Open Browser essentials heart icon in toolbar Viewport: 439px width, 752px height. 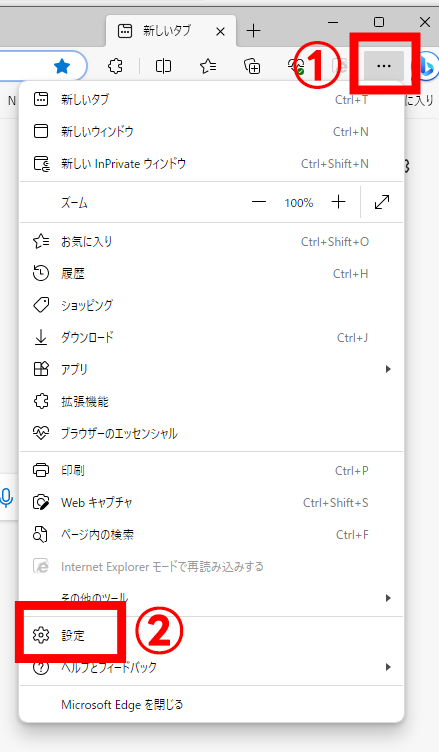(296, 66)
